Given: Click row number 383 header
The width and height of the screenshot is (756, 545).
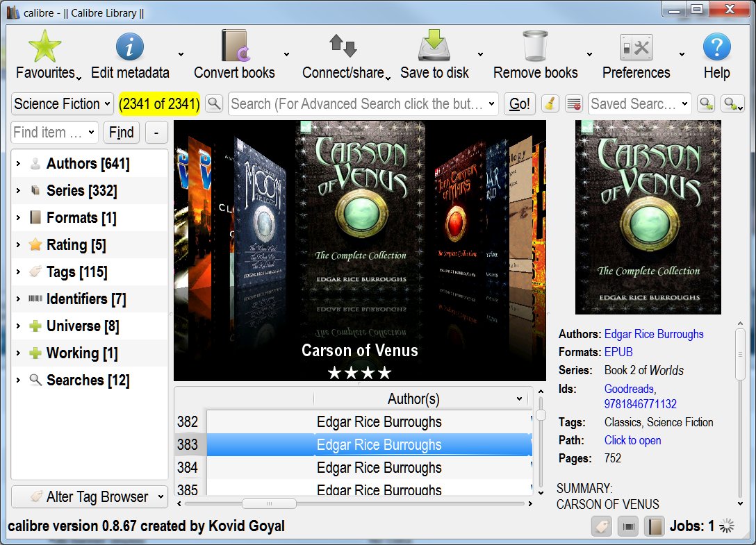Looking at the screenshot, I should 188,444.
